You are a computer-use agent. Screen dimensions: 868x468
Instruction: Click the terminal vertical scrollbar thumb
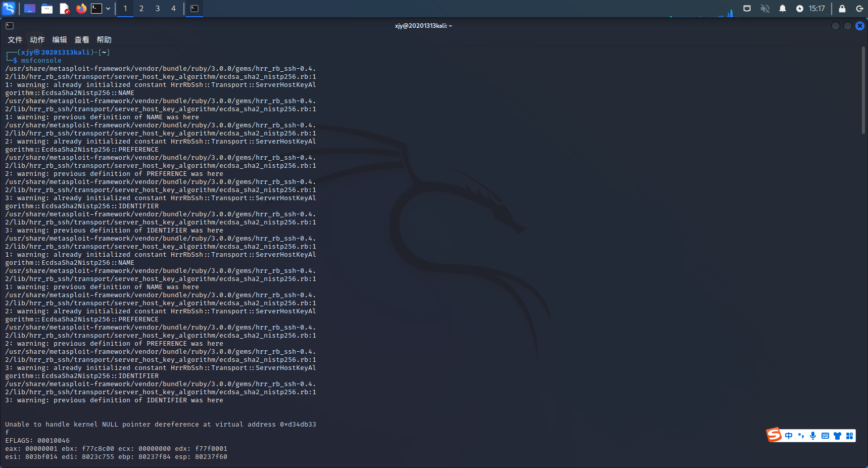863,90
